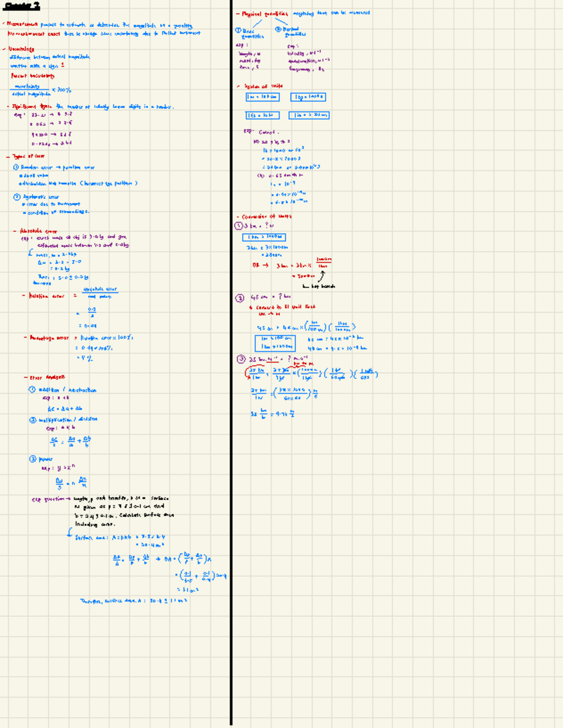The image size is (563, 728).
Task: Click the boxed 1 GB = 10⁹ B conversion
Action: (263, 115)
